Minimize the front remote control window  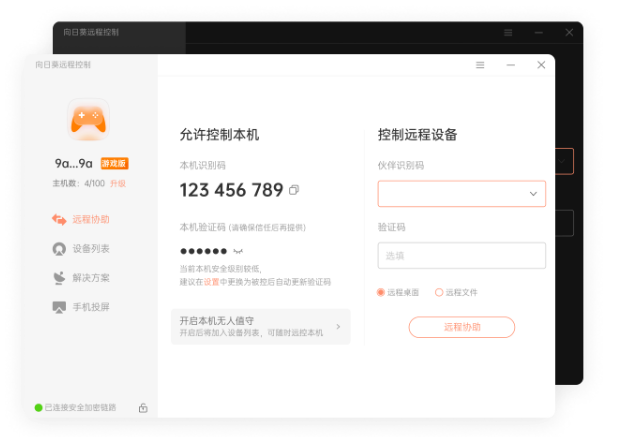(x=510, y=65)
